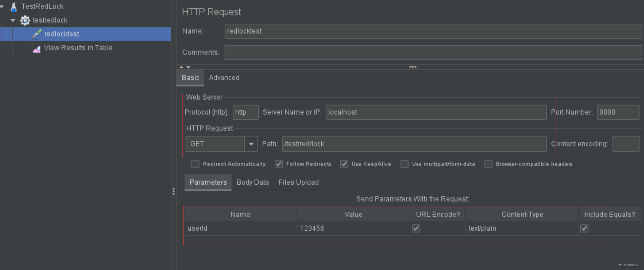The height and width of the screenshot is (270, 644).
Task: Enable Redirect Automatically checkbox
Action: 195,164
